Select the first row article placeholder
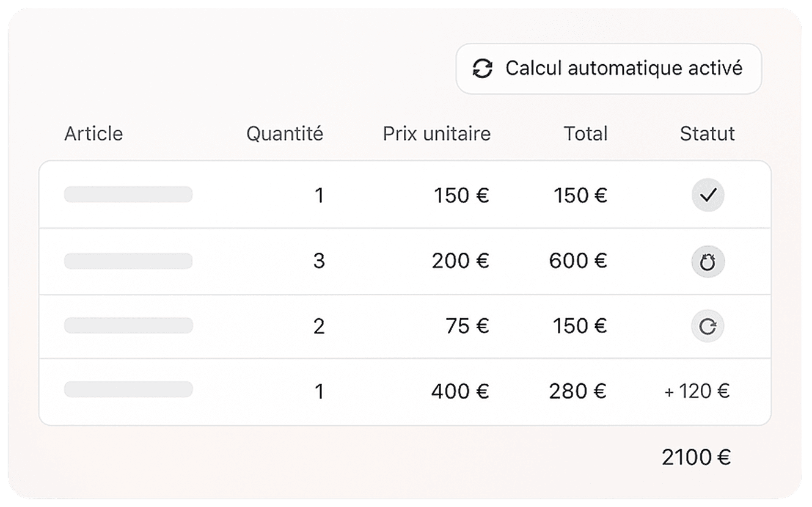Screen dimensions: 812x507 click(x=128, y=194)
